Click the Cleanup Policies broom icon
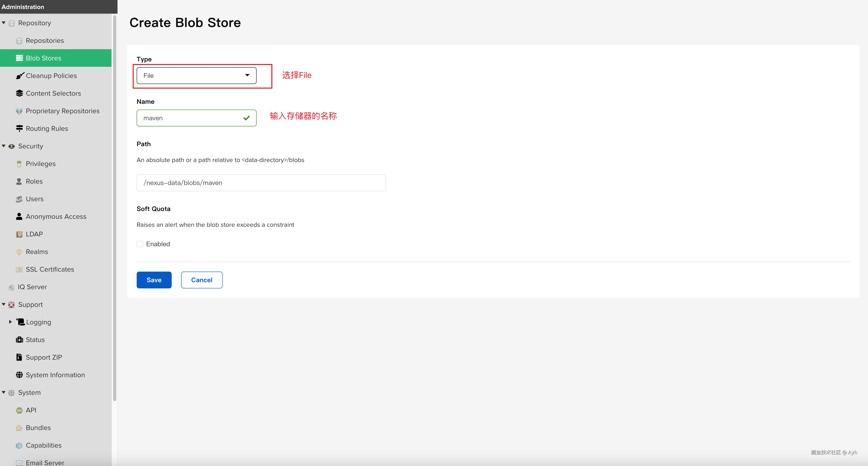This screenshot has width=868, height=466. click(20, 76)
